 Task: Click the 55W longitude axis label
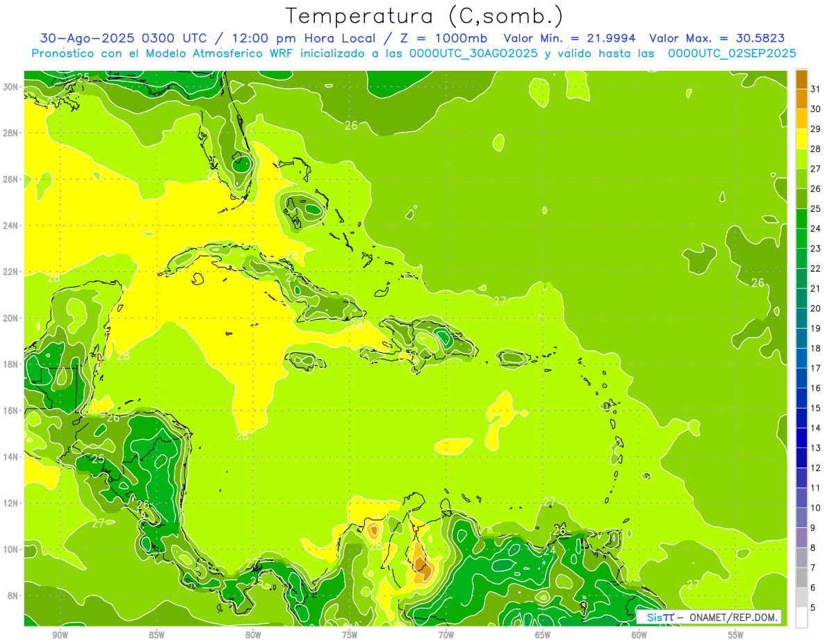click(x=736, y=635)
